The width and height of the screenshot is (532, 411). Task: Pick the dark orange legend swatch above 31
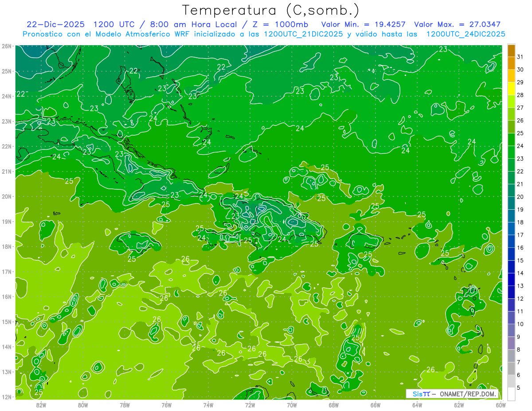pos(511,51)
